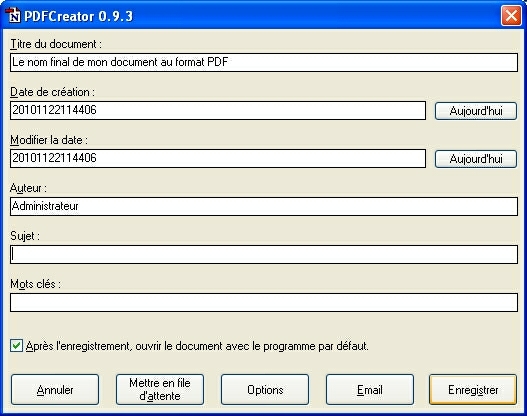Viewport: 527px width, 416px height.
Task: Click the Auteur field containing Administrateur
Action: click(x=264, y=206)
